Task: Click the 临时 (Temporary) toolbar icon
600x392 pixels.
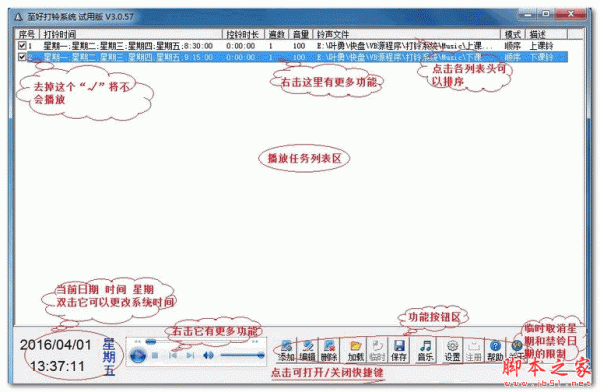Action: [x=377, y=350]
